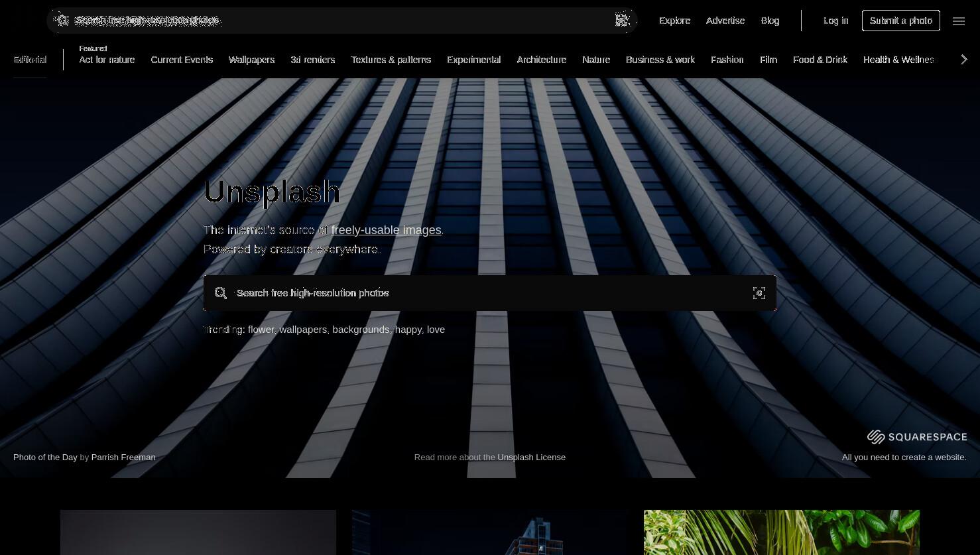Open the green palm leaves thumbnail
The height and width of the screenshot is (555, 980).
782,532
